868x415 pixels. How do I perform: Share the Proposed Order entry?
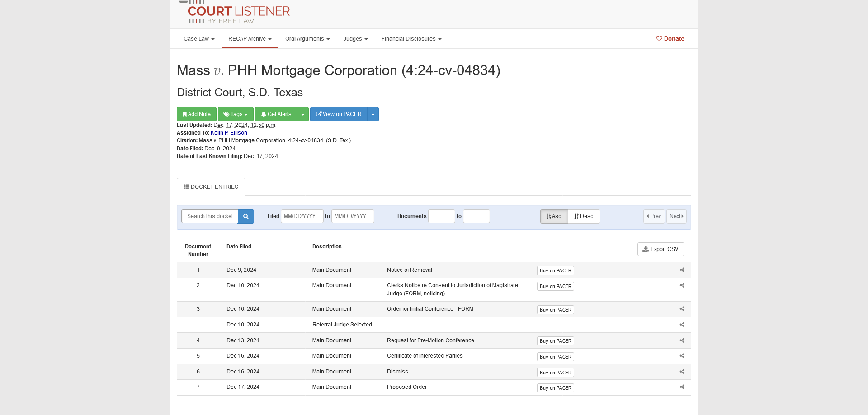tap(682, 387)
